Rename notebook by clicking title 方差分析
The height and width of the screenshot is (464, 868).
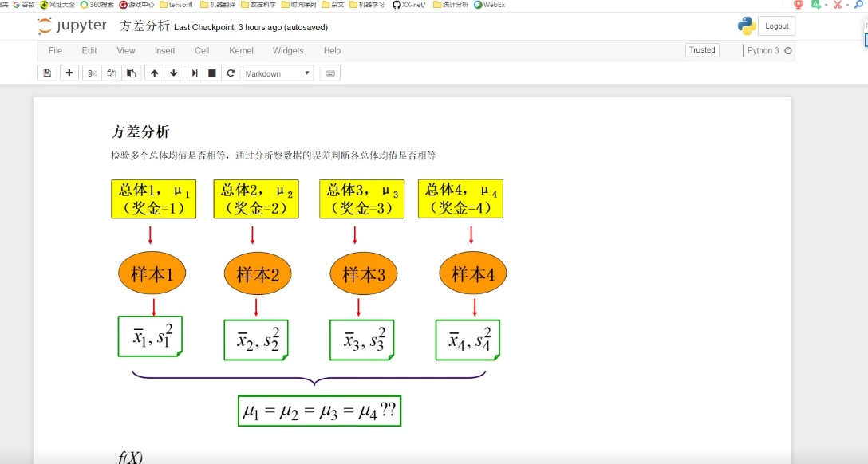click(x=144, y=26)
